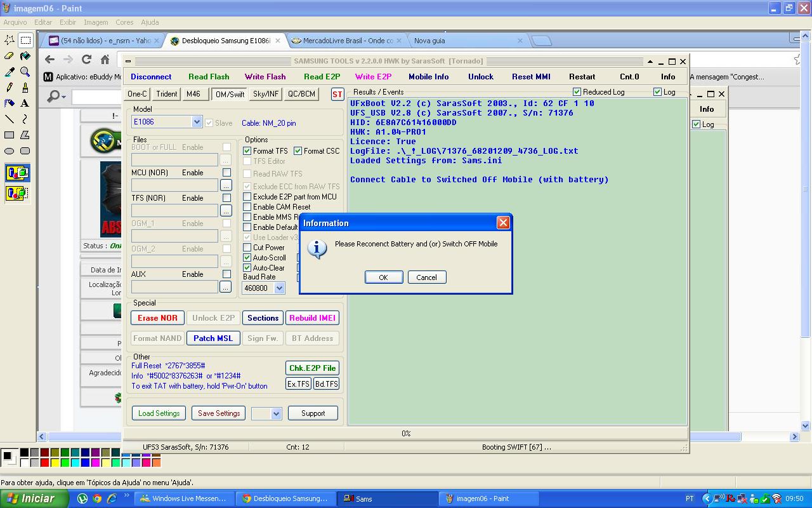Open the Cores menu in Paint
The width and height of the screenshot is (812, 508).
(x=124, y=22)
